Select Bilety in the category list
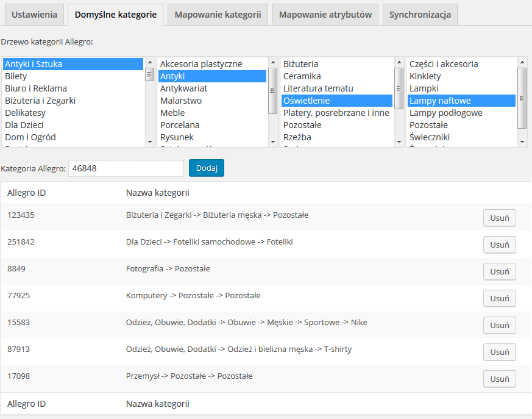 coord(73,76)
